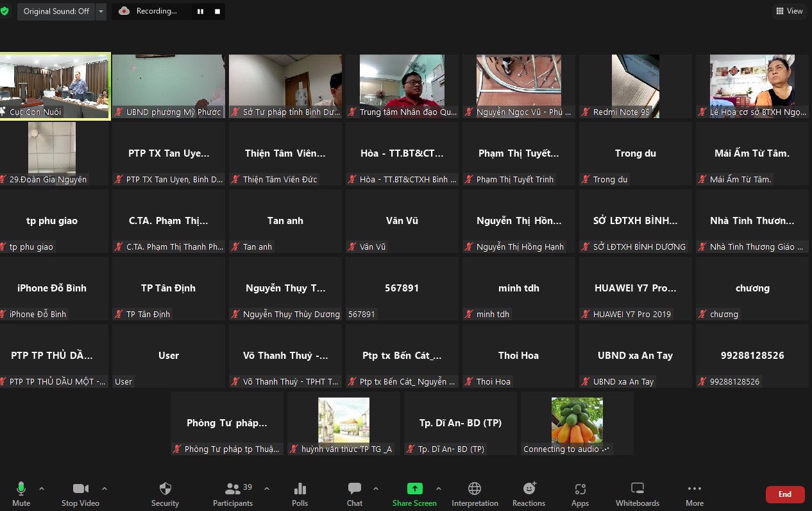This screenshot has height=511, width=812.
Task: Open Whiteboards from the toolbar
Action: [637, 489]
